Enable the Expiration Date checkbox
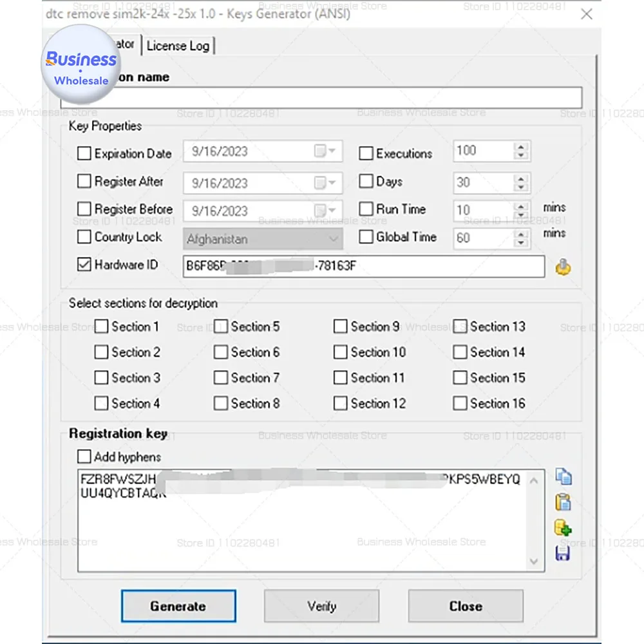Screen dimensions: 644x644 [84, 153]
